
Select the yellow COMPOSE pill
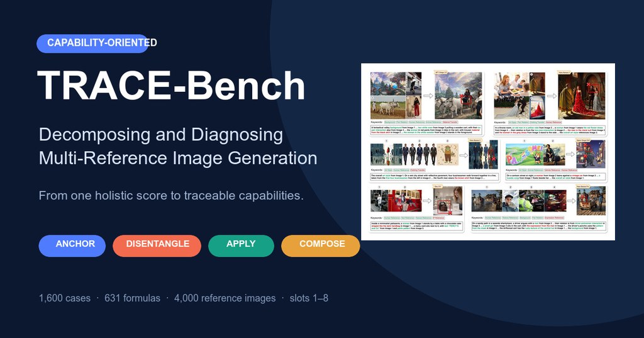point(321,245)
